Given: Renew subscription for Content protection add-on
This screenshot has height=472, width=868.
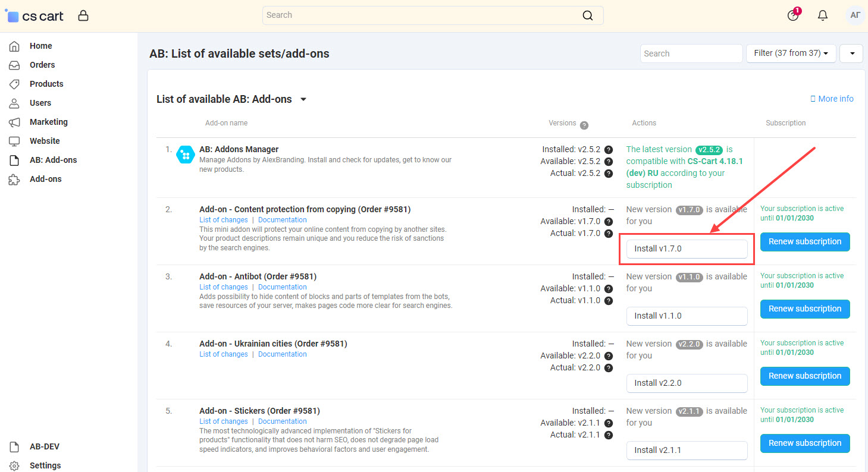Looking at the screenshot, I should coord(805,242).
